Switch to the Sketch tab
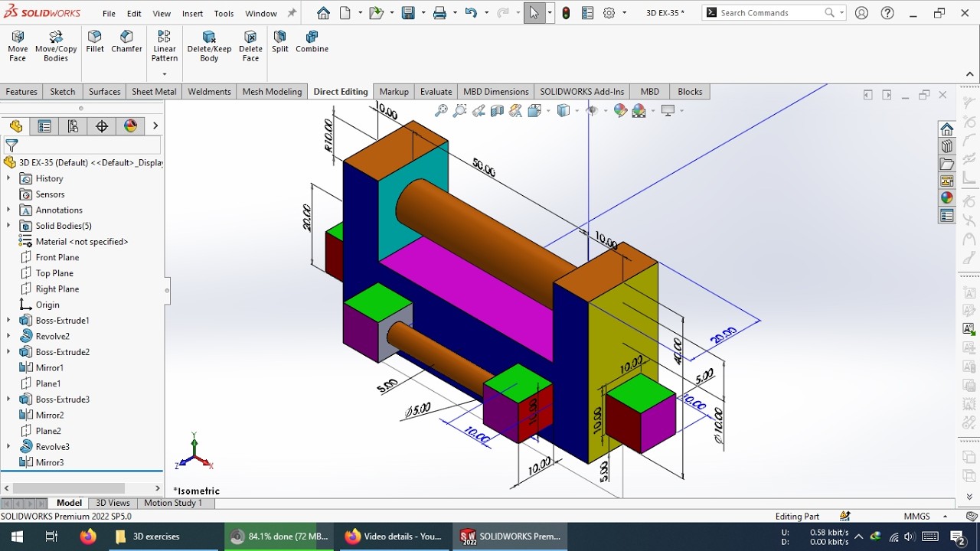Viewport: 980px width, 551px height. coord(63,91)
